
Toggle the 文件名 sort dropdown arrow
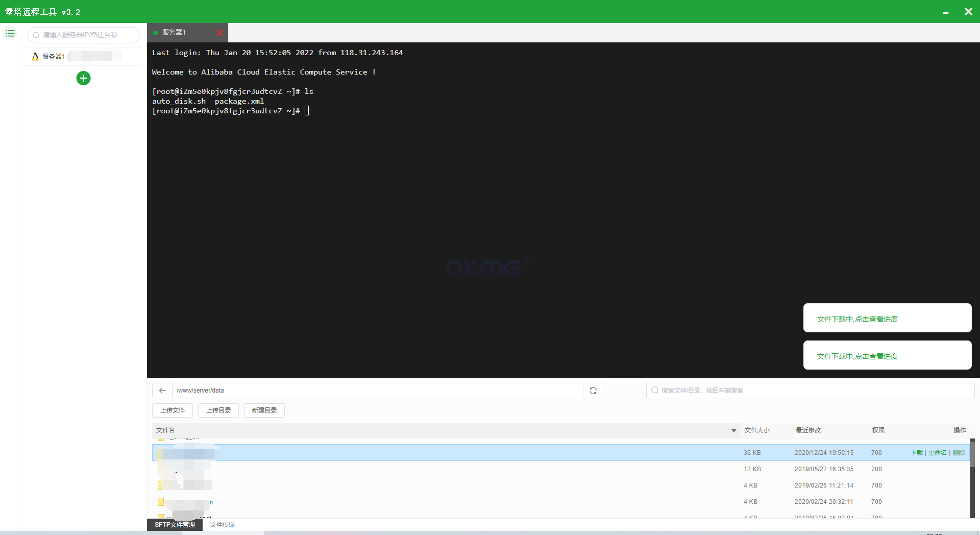[733, 431]
